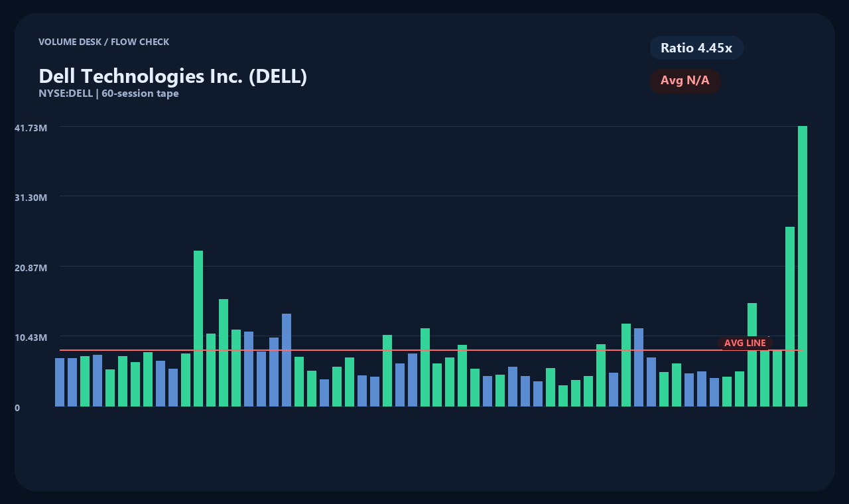
Task: Select the AVG LINE label
Action: point(745,343)
